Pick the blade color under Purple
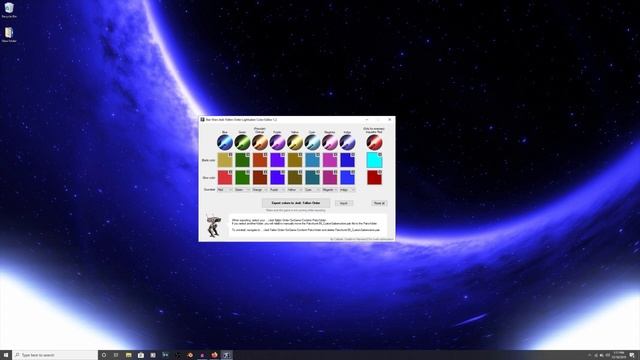Viewport: 640px width, 360px height. [x=277, y=160]
